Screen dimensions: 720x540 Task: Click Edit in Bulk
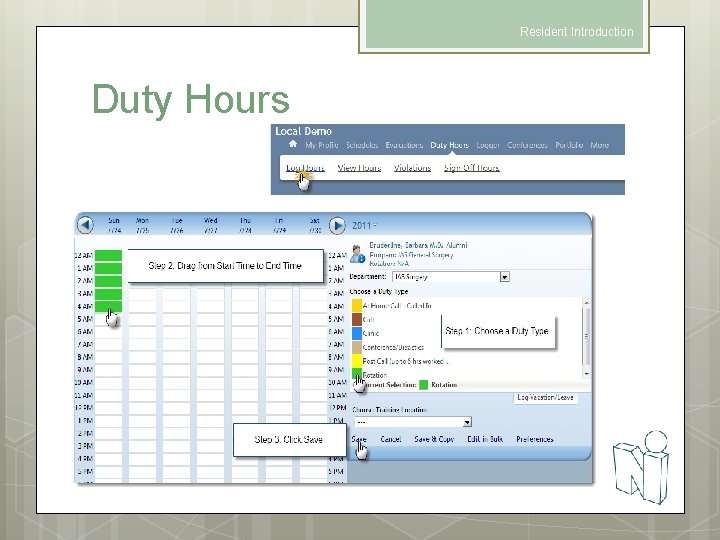click(x=485, y=439)
